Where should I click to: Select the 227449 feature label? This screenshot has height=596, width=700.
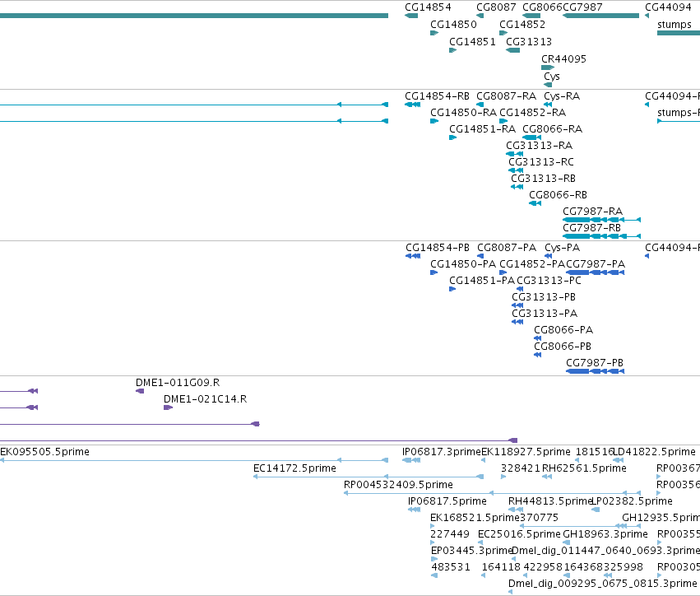point(450,535)
